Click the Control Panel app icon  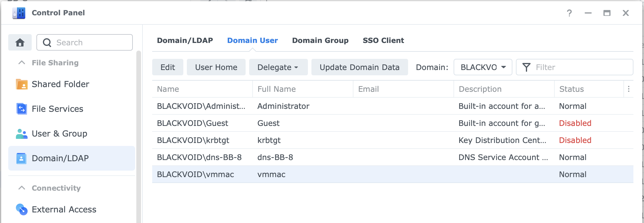point(19,13)
